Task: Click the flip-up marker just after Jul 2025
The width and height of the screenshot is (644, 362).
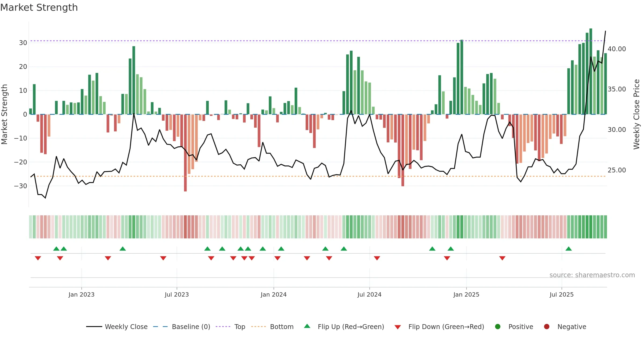Action: [x=569, y=249]
